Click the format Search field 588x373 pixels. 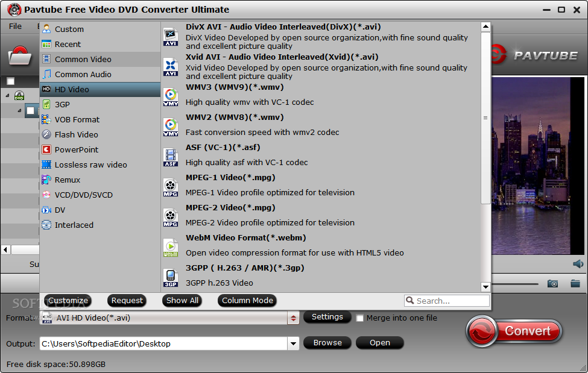coord(447,301)
